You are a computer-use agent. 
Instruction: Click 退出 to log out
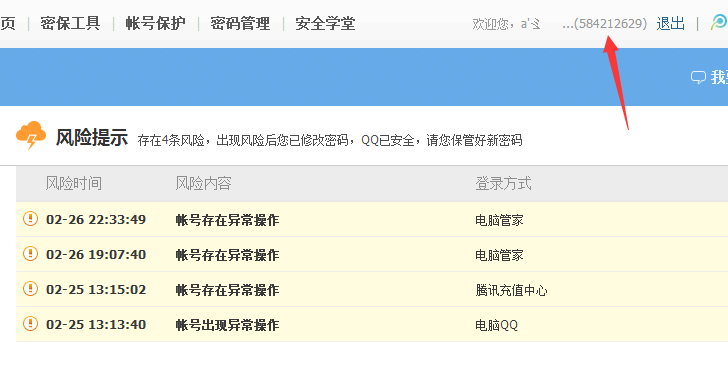point(670,23)
